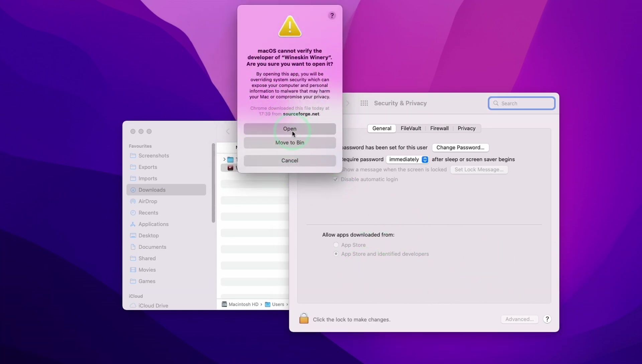Click the Downloads arrow icon in the sidebar
This screenshot has height=364, width=642.
(133, 190)
